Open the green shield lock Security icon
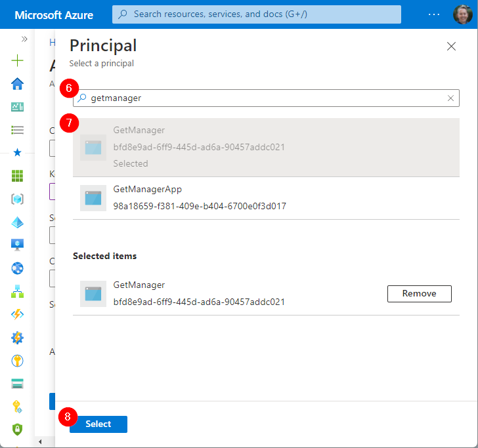 tap(17, 430)
